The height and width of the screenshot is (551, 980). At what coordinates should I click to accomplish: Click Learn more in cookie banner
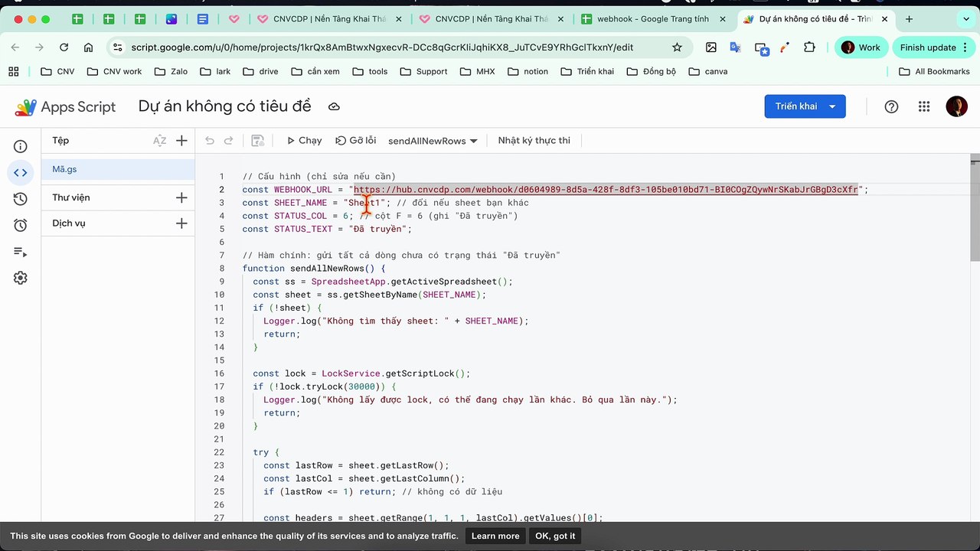[495, 536]
